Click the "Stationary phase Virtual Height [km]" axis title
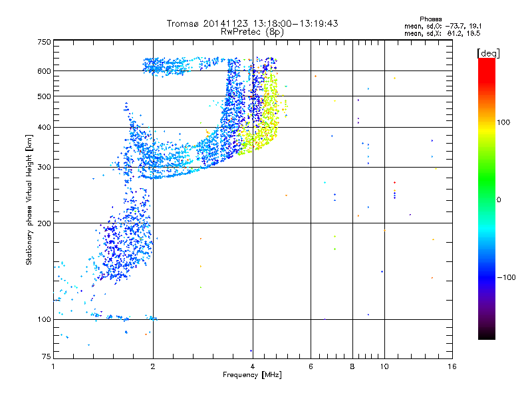Viewport: 532px width, 399px height. [x=29, y=200]
